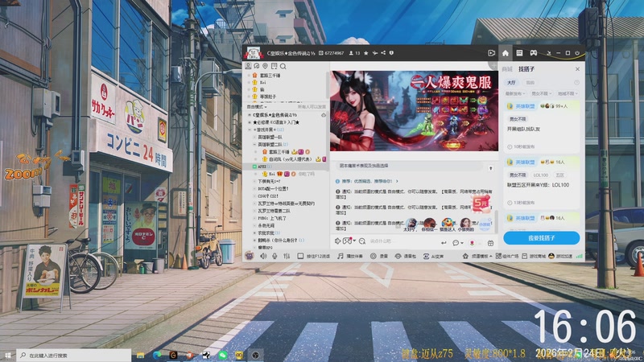The height and width of the screenshot is (362, 644).
Task: Click the flower gift icon by chat input
Action: (x=472, y=243)
